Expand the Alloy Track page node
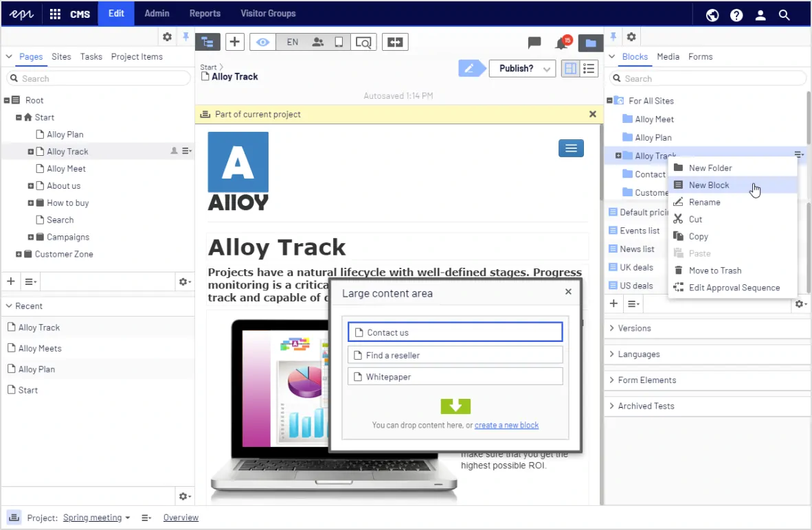 tap(30, 152)
